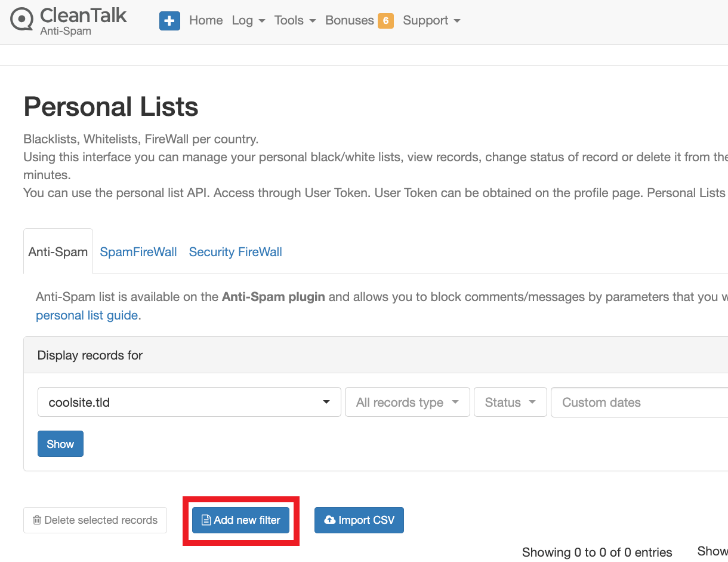This screenshot has width=728, height=562.
Task: Click the "Display records for" heading
Action: [90, 355]
